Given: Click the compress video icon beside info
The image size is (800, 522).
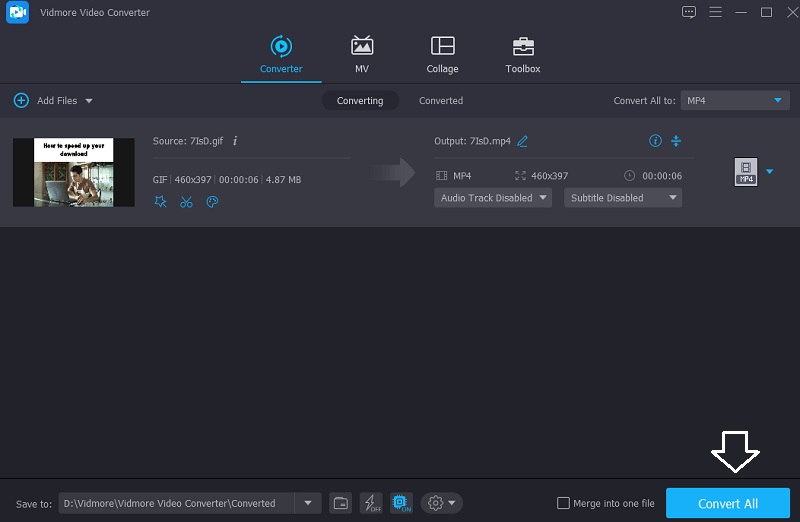Looking at the screenshot, I should (x=676, y=141).
